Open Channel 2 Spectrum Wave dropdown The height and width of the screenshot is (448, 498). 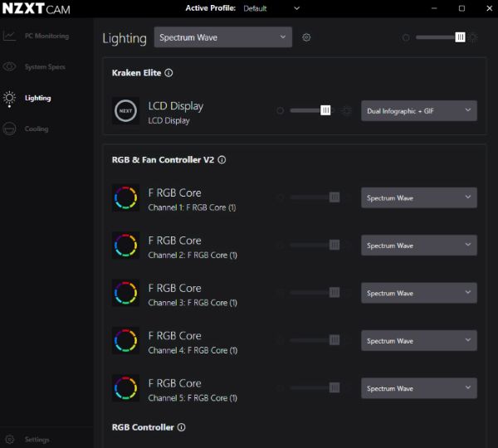pyautogui.click(x=419, y=245)
